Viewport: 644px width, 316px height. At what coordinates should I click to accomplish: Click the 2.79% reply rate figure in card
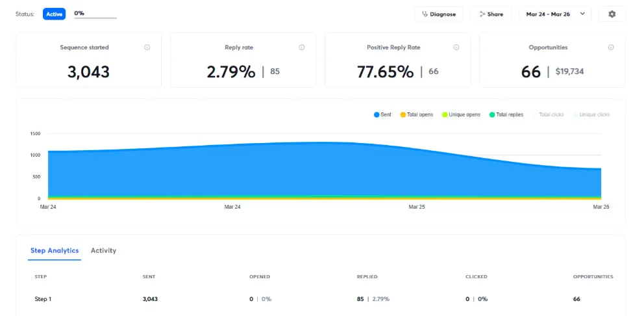click(x=231, y=72)
